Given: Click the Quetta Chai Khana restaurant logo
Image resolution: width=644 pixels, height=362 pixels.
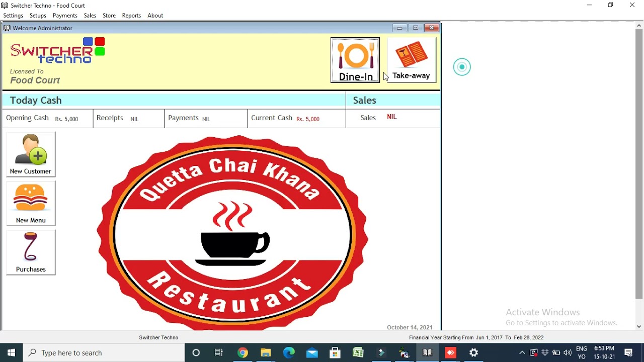Looking at the screenshot, I should tap(232, 232).
